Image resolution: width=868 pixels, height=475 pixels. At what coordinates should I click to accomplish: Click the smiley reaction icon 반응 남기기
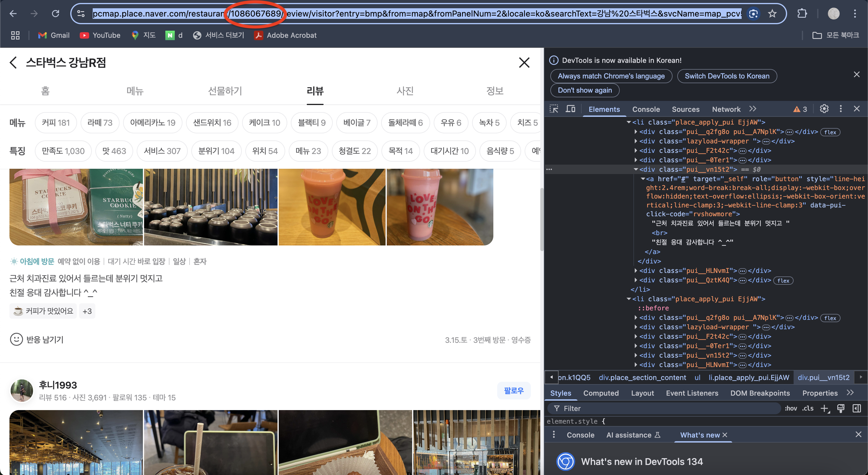point(16,339)
